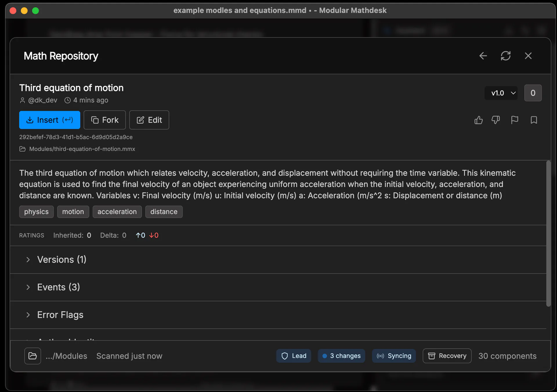Click the Inherited: 0 rating value
Image resolution: width=557 pixels, height=392 pixels.
coord(72,235)
